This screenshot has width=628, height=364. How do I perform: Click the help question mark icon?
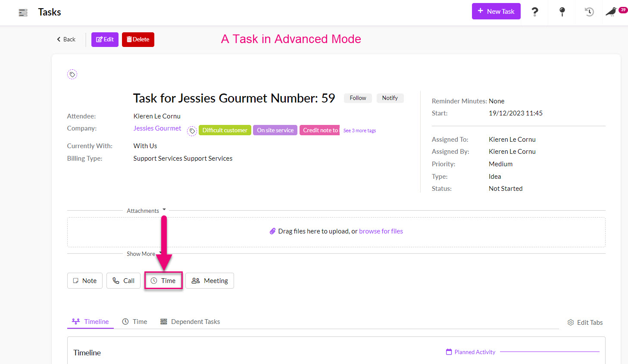pos(534,12)
